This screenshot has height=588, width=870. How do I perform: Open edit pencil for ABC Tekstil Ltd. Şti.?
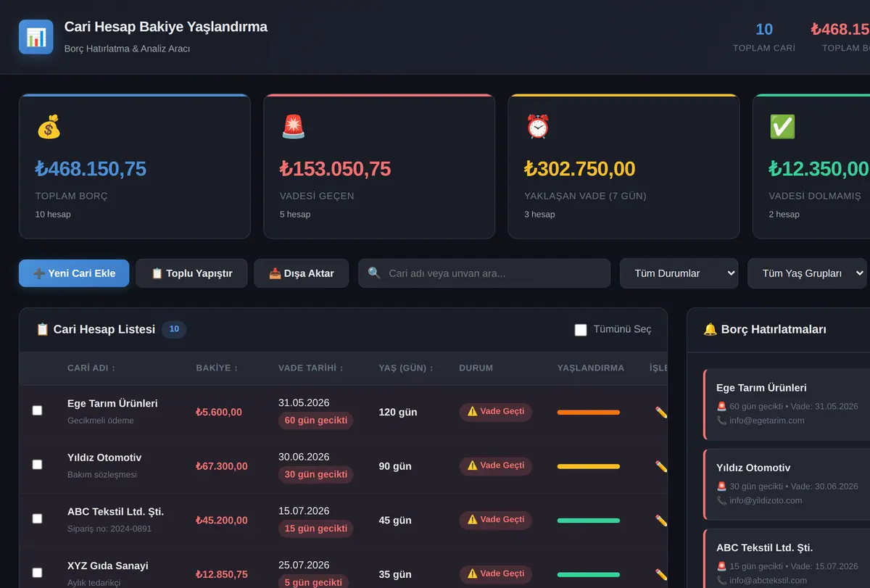tap(661, 520)
